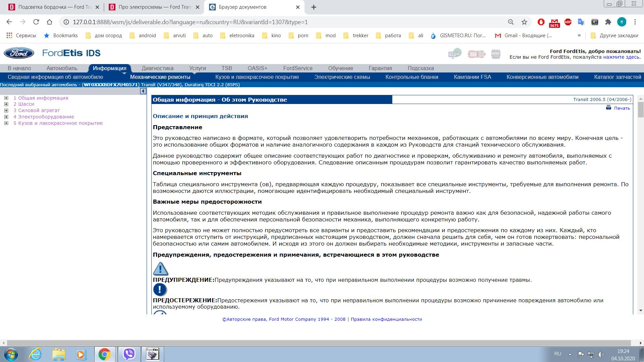Open Chrome three-dot menu
The width and height of the screenshot is (644, 362).
pyautogui.click(x=635, y=22)
